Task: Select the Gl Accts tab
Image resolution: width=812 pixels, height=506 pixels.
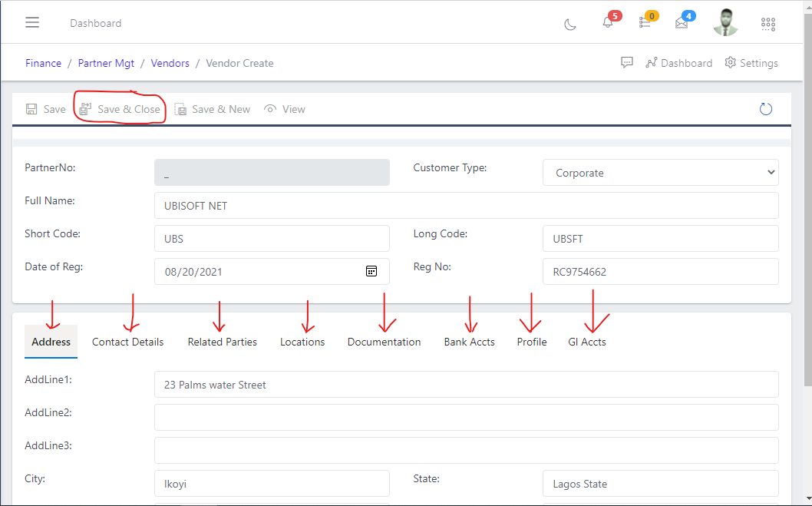Action: click(587, 341)
